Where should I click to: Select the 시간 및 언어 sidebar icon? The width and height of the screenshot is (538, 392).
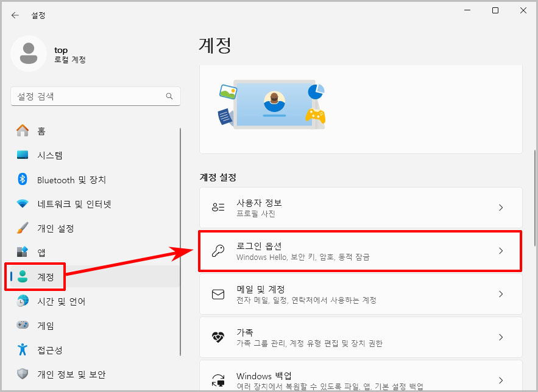(x=21, y=301)
